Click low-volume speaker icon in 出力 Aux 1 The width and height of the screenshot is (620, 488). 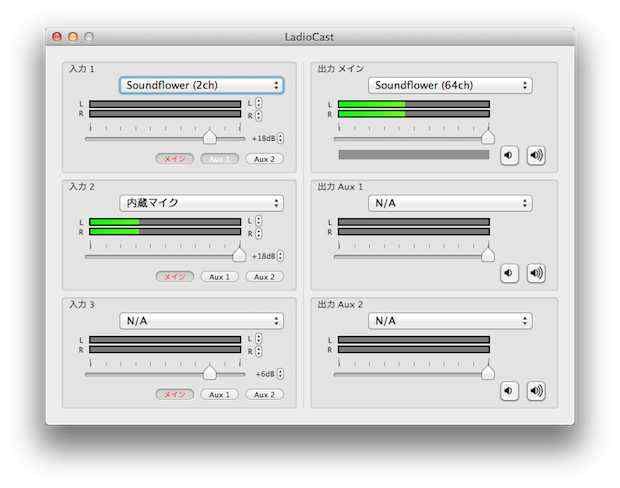click(509, 273)
